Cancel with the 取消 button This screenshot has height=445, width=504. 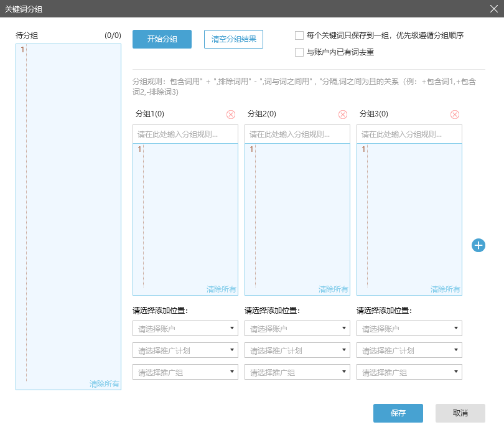tap(460, 413)
